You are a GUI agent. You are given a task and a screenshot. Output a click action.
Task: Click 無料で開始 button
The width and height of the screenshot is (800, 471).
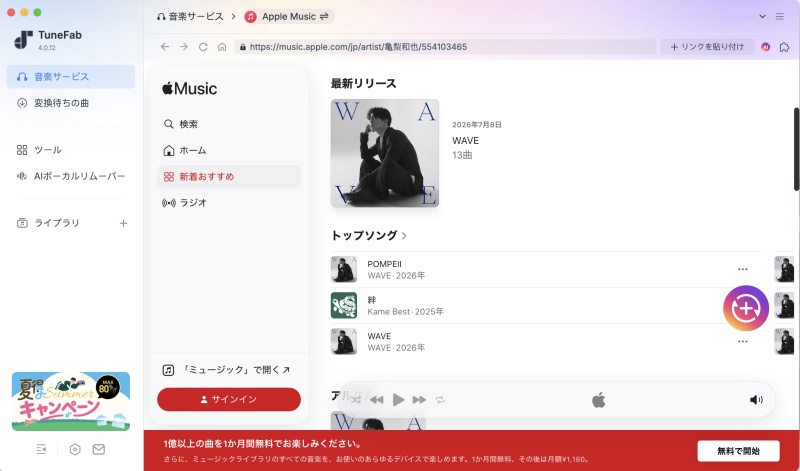[x=738, y=451]
